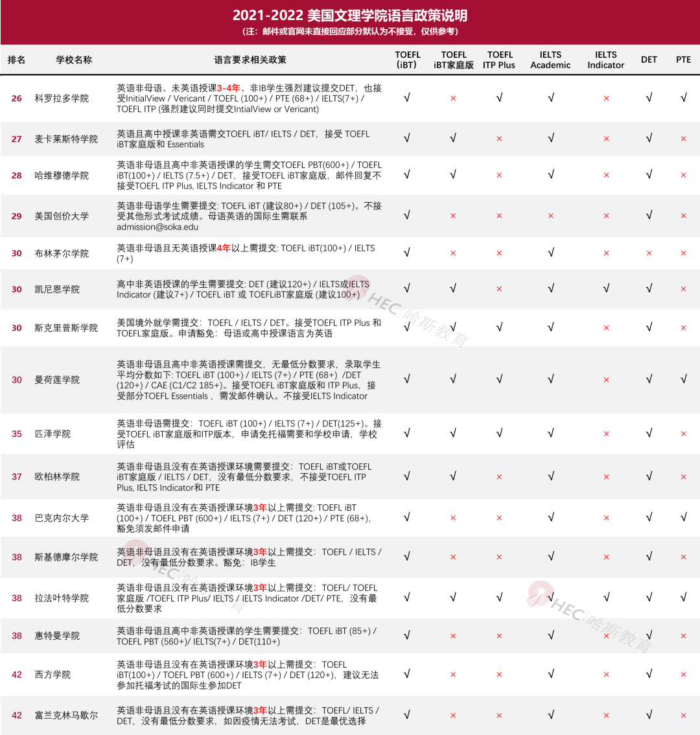Screen dimensions: 700x735
Task: Click the IELTS Academic column header
Action: [x=550, y=60]
